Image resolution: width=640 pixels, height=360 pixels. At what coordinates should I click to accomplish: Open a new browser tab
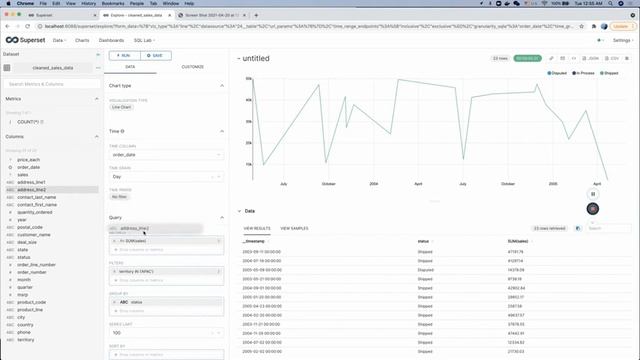point(256,15)
